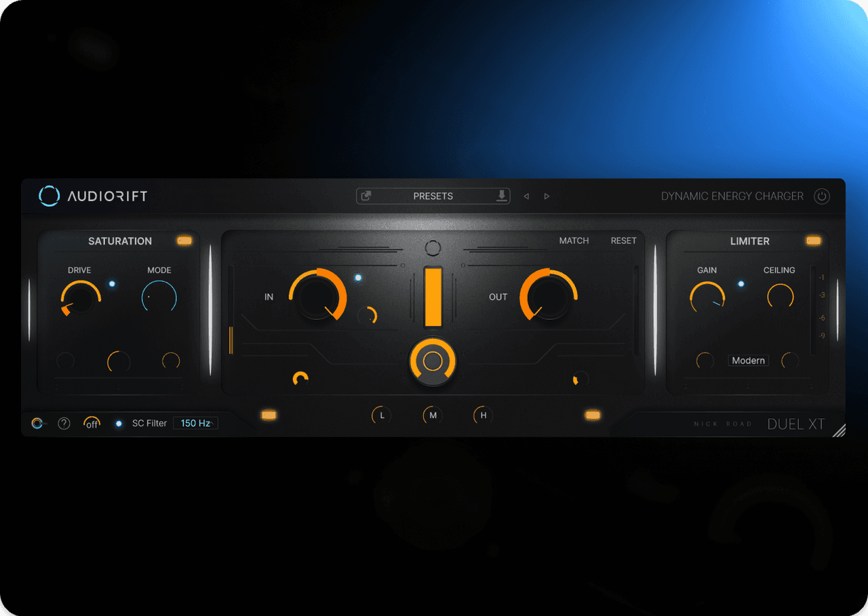Screen dimensions: 868x616
Task: Click the large IN knob
Action: click(x=317, y=297)
